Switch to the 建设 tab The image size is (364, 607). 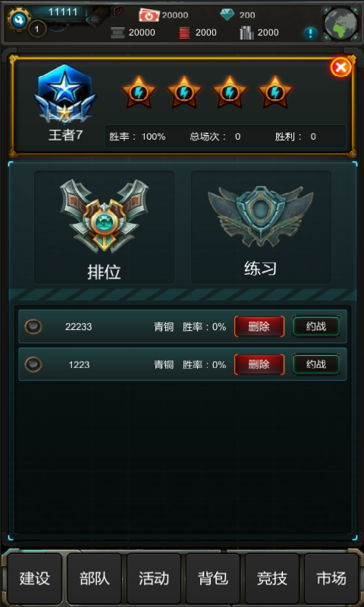click(35, 578)
